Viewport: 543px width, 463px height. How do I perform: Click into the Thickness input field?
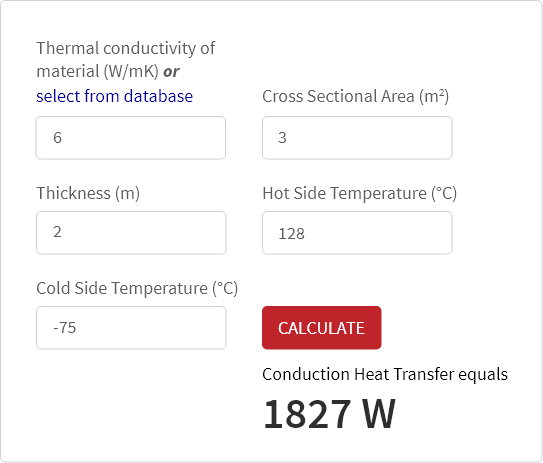pyautogui.click(x=131, y=233)
